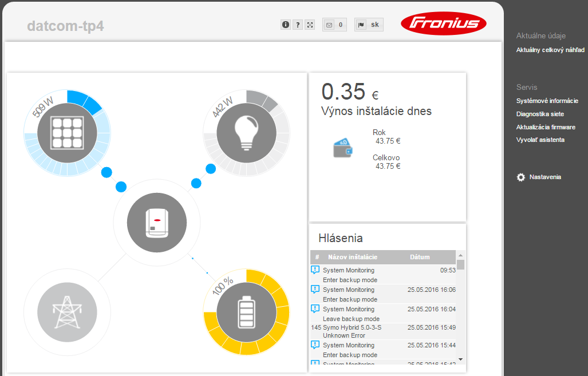The width and height of the screenshot is (588, 376).
Task: Open Aktualizácia firmware
Action: (x=546, y=127)
